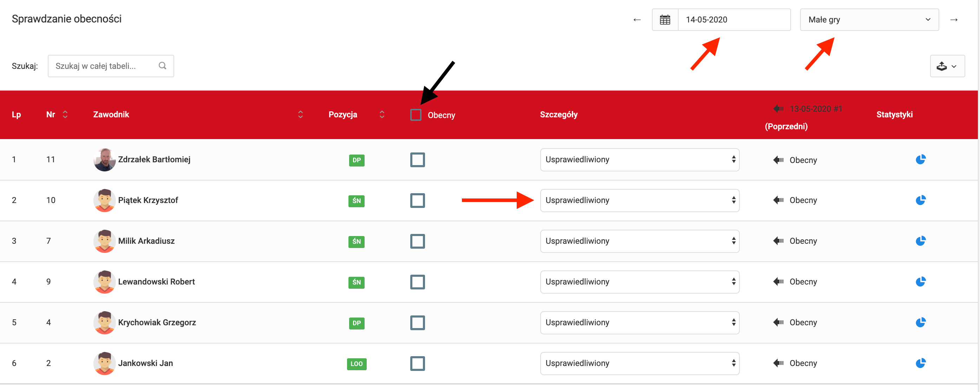Screen dimensions: 980x392
Task: Open statistics chart for Zdrzałek Bartłomiej
Action: [920, 159]
